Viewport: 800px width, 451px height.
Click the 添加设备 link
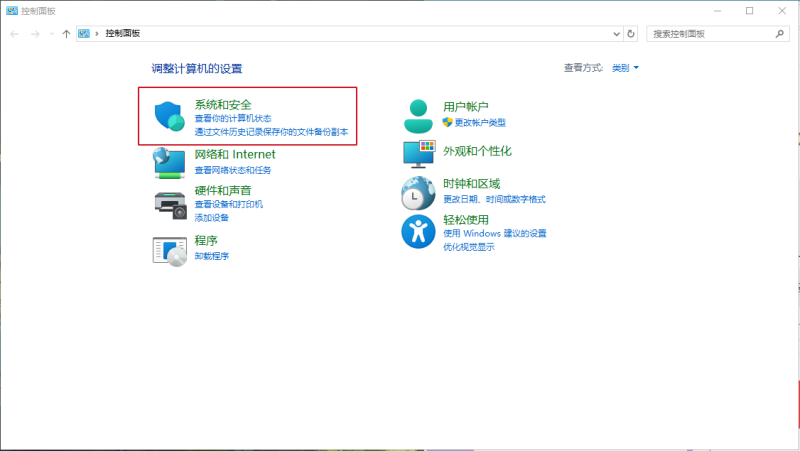[x=211, y=218]
